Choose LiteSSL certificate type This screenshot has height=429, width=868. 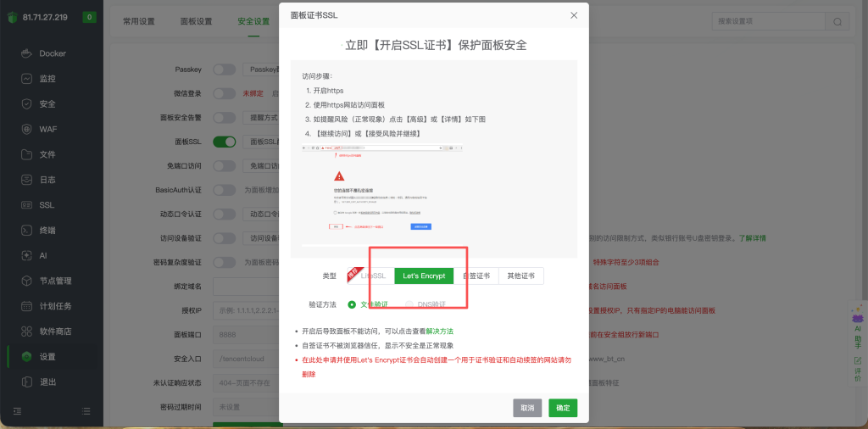[371, 276]
